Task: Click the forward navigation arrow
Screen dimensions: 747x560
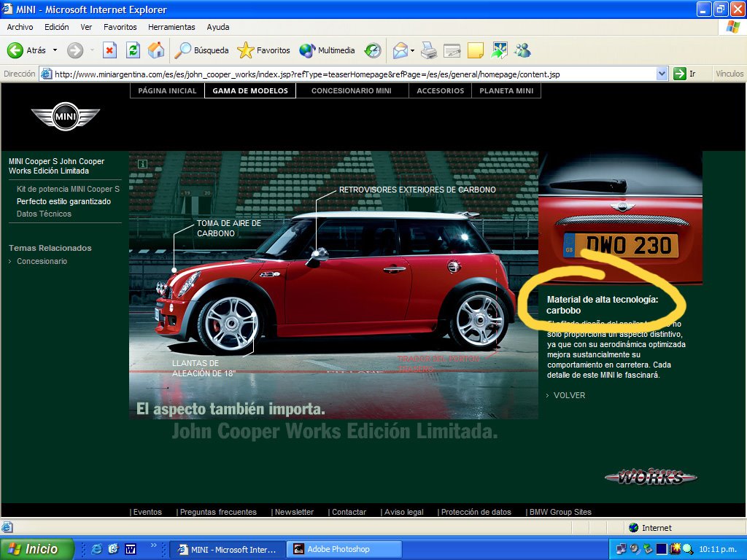Action: (x=75, y=50)
